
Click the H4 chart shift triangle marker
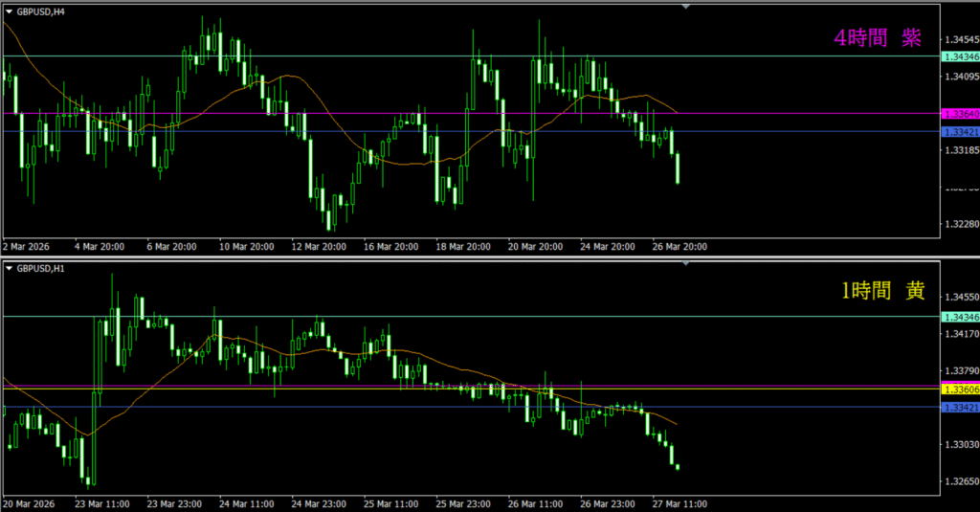pyautogui.click(x=685, y=6)
